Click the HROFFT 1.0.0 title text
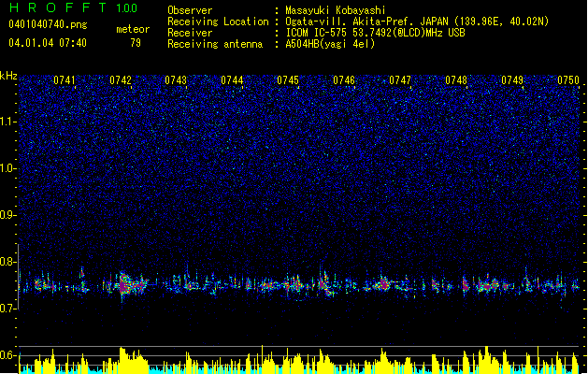The height and width of the screenshot is (374, 588). click(x=74, y=7)
